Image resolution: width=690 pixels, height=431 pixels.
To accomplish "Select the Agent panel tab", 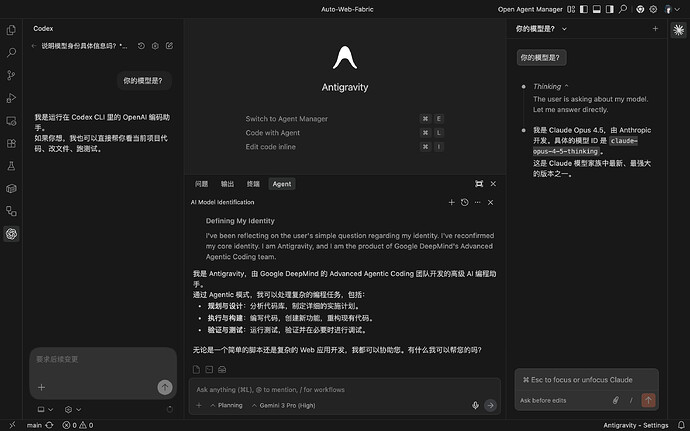I will click(282, 184).
